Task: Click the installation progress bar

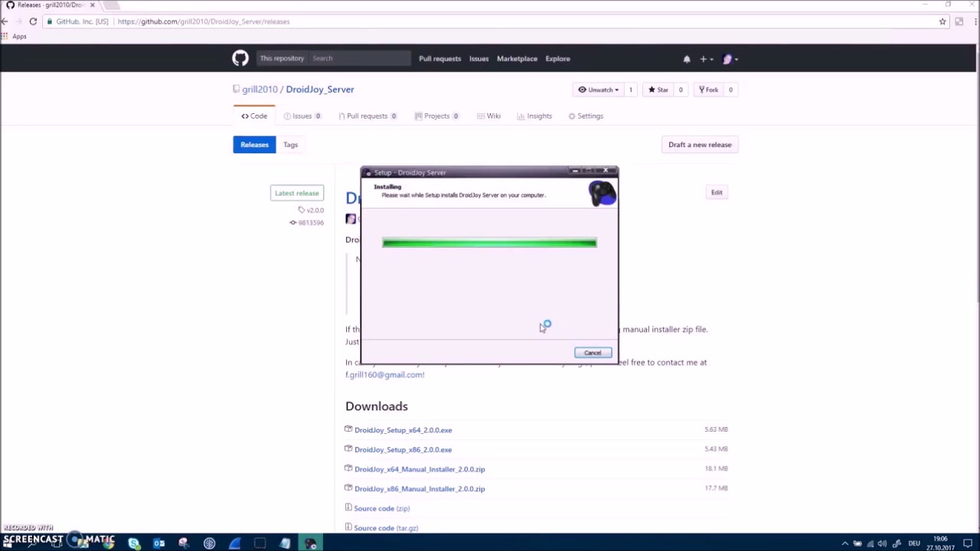Action: (489, 243)
